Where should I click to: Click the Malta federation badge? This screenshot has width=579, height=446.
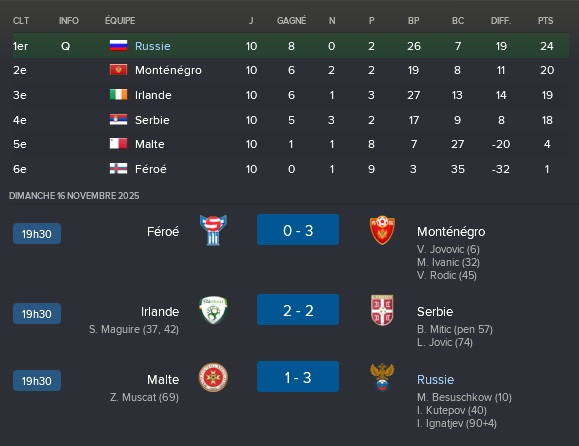[x=213, y=377]
